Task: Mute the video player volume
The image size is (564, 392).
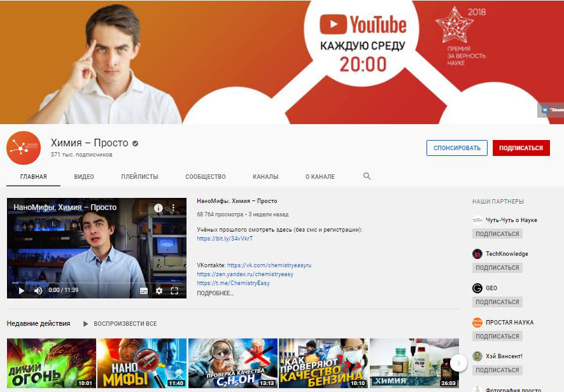Action: [38, 291]
